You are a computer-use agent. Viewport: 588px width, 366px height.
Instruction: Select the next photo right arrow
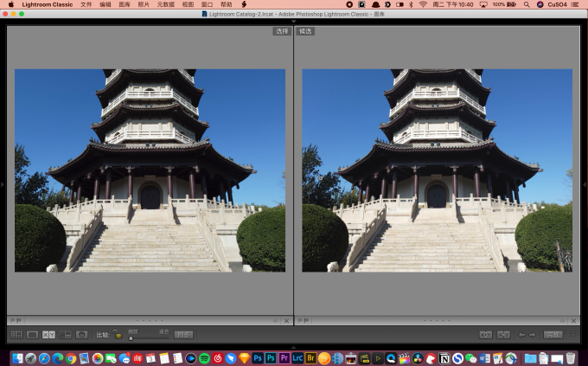click(x=533, y=335)
